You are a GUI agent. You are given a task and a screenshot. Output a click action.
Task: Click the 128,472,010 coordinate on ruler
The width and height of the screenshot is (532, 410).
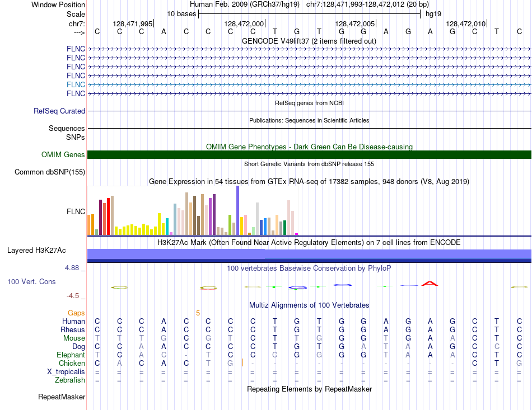tap(466, 23)
